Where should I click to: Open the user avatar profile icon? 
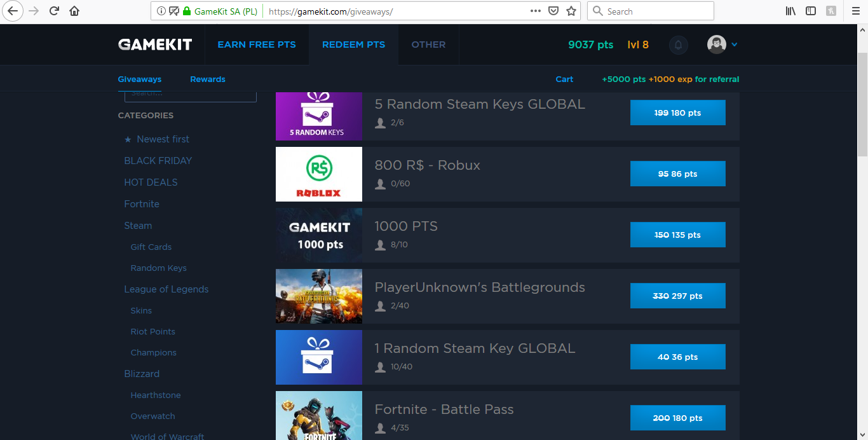point(717,45)
